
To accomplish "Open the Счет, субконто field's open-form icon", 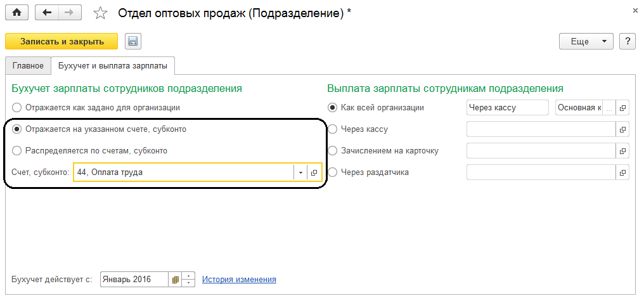I will tap(314, 172).
